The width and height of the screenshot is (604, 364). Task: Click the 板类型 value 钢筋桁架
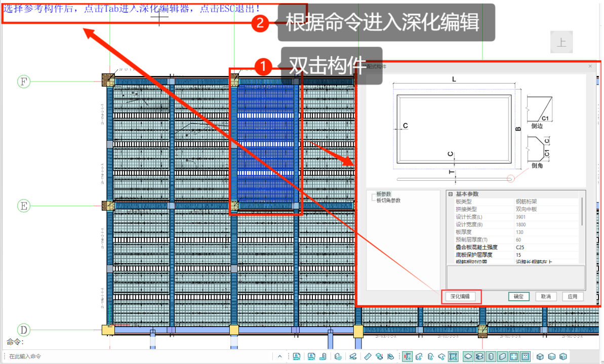point(546,201)
